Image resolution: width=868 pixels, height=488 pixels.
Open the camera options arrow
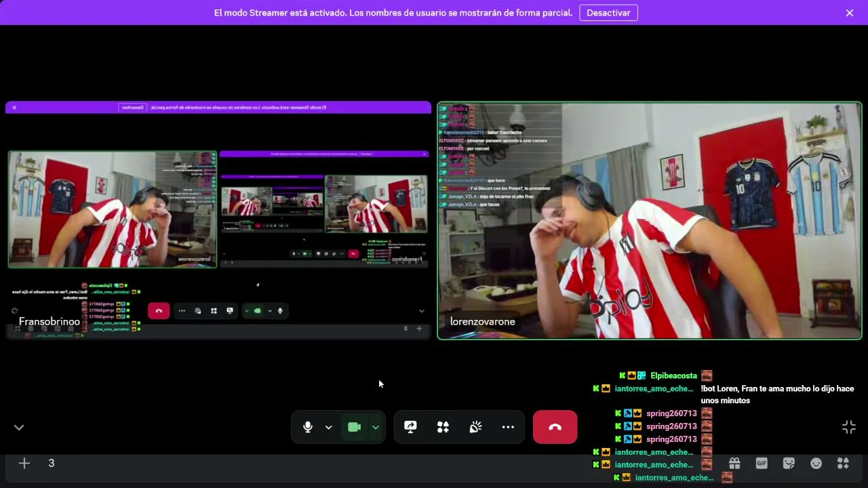[x=375, y=427]
